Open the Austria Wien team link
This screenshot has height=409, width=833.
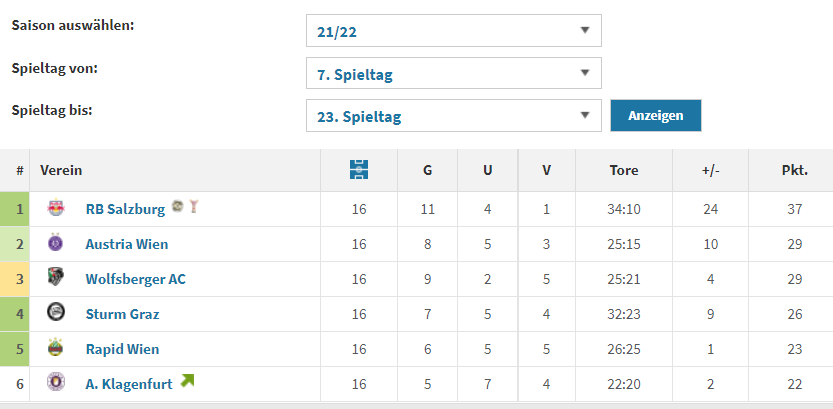coord(127,244)
